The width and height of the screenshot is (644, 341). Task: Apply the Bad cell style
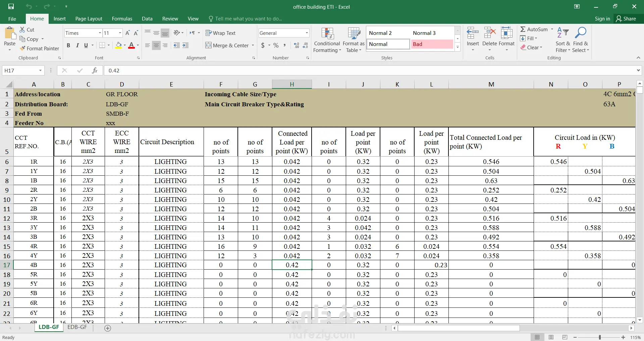coord(432,44)
